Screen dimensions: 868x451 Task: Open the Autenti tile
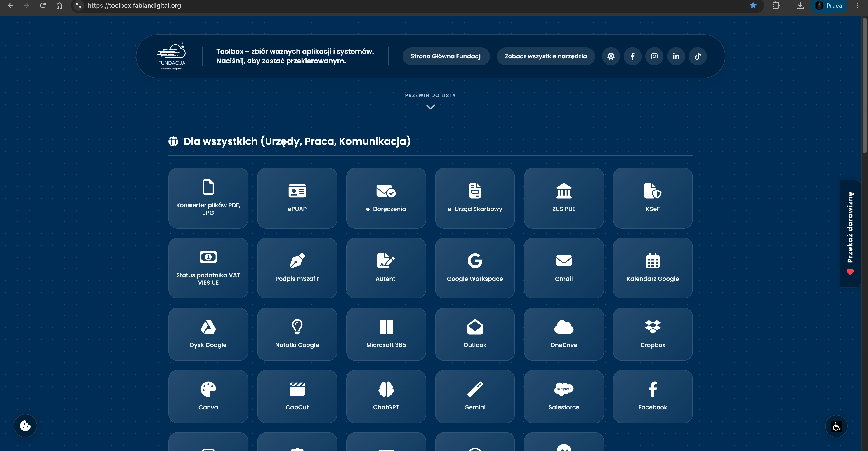[x=386, y=268]
